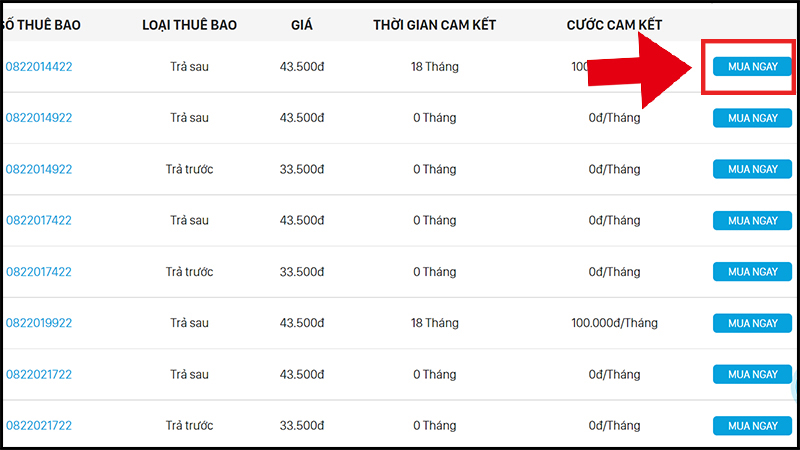The width and height of the screenshot is (800, 450).
Task: Click 0822021722 link in the Trả trước row
Action: point(39,426)
